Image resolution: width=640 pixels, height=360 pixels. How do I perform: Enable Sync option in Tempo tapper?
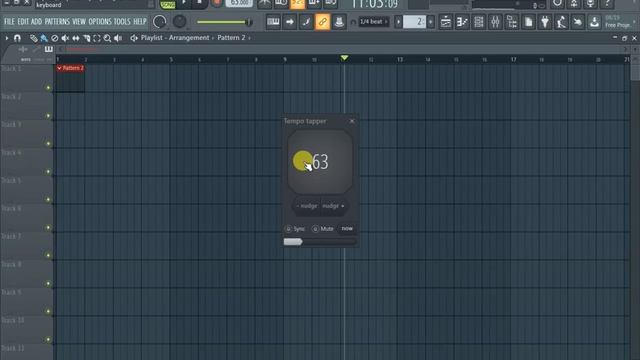point(295,229)
